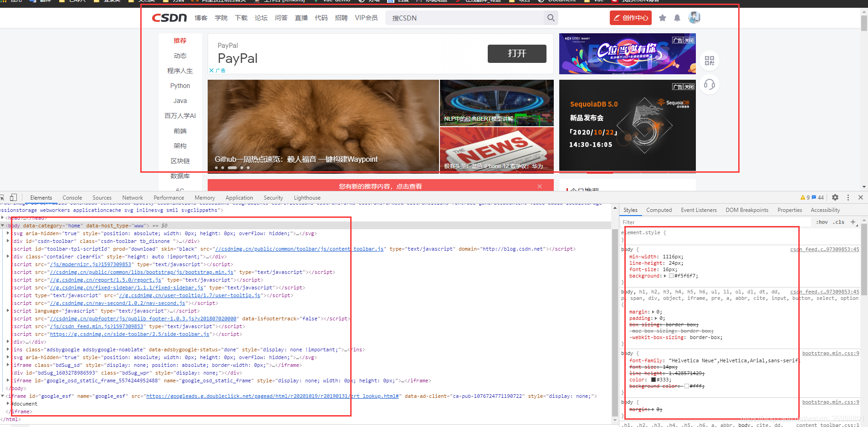Collapse the body element node
This screenshot has height=427, width=868.
tap(2, 226)
